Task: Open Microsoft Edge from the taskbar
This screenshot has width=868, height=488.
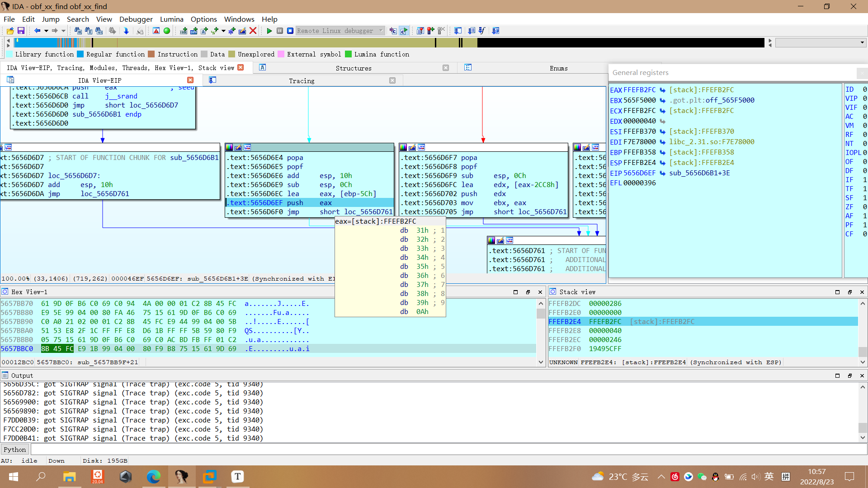Action: point(153,477)
